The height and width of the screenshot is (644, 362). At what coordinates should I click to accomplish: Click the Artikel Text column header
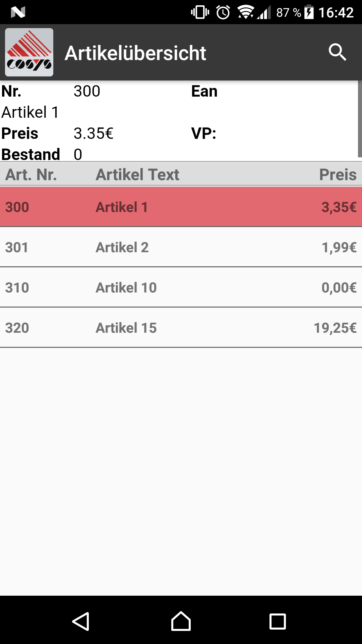click(x=137, y=174)
